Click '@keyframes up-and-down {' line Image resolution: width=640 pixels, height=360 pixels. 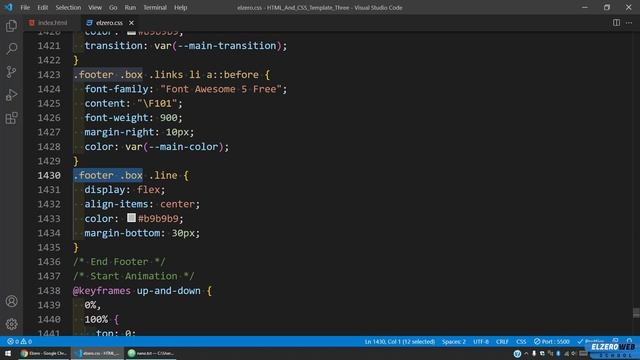(x=142, y=291)
